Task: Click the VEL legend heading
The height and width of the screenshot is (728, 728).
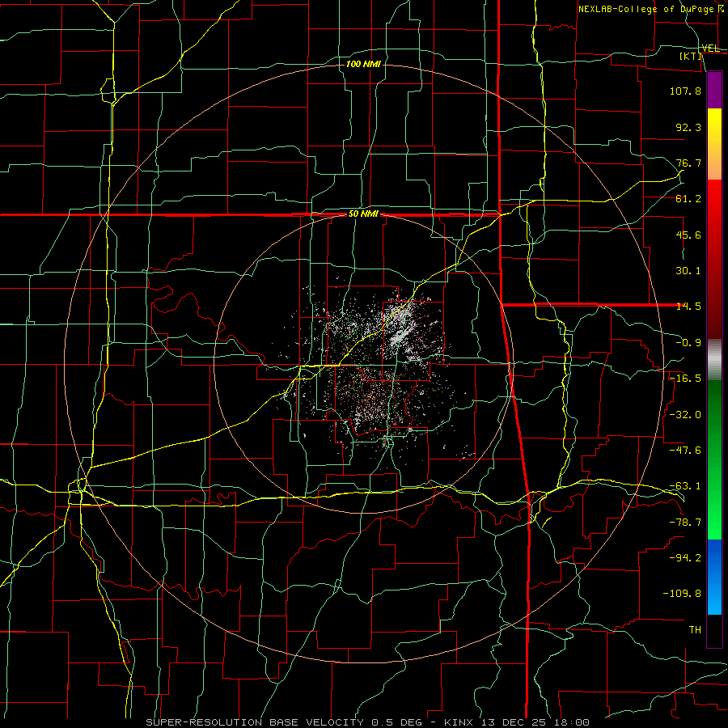Action: [x=711, y=49]
